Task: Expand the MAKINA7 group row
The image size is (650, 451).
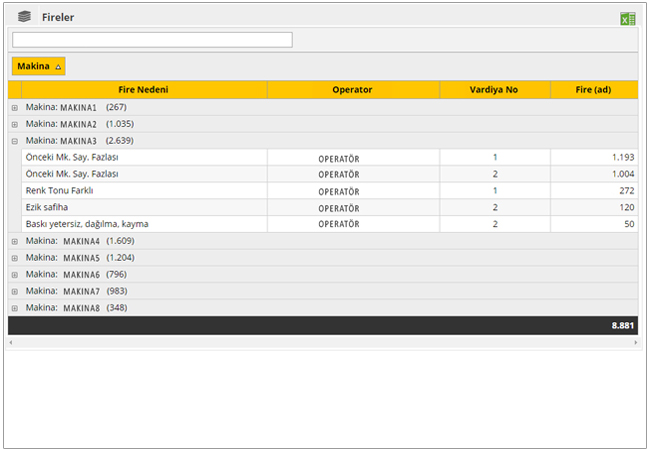Action: coord(15,291)
